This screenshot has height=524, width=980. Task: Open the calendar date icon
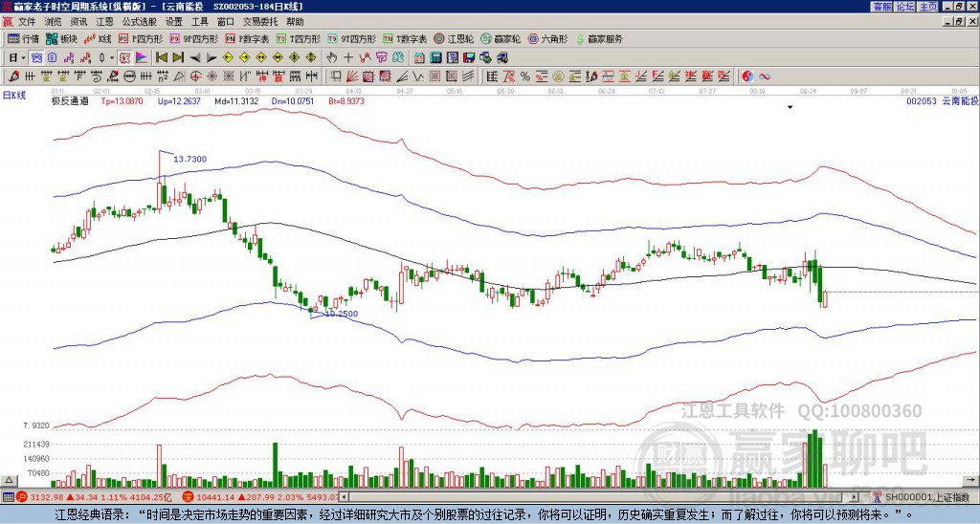pos(419,58)
